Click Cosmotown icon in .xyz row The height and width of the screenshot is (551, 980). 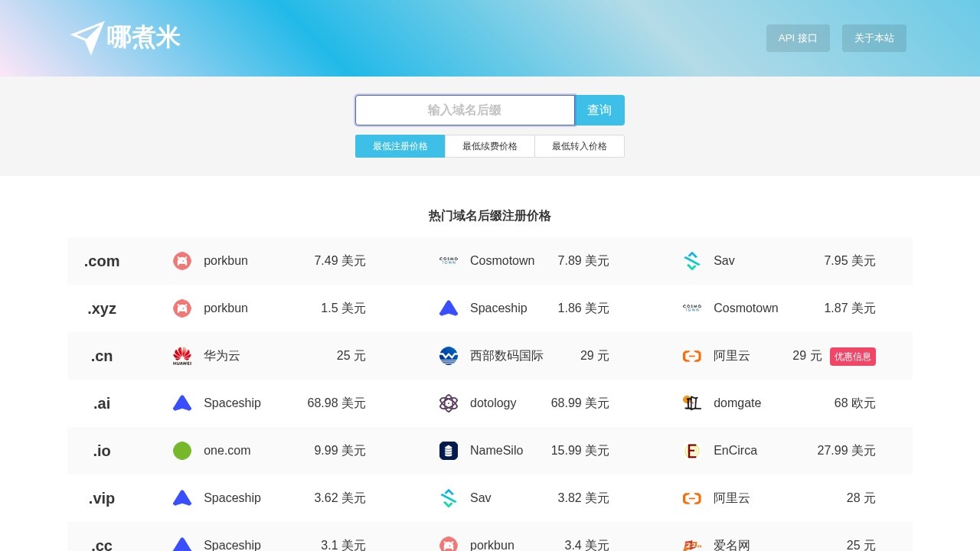(692, 308)
